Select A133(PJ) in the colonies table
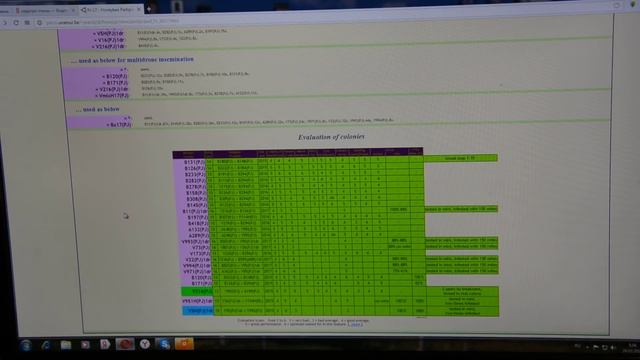The height and width of the screenshot is (360, 640). 198,230
